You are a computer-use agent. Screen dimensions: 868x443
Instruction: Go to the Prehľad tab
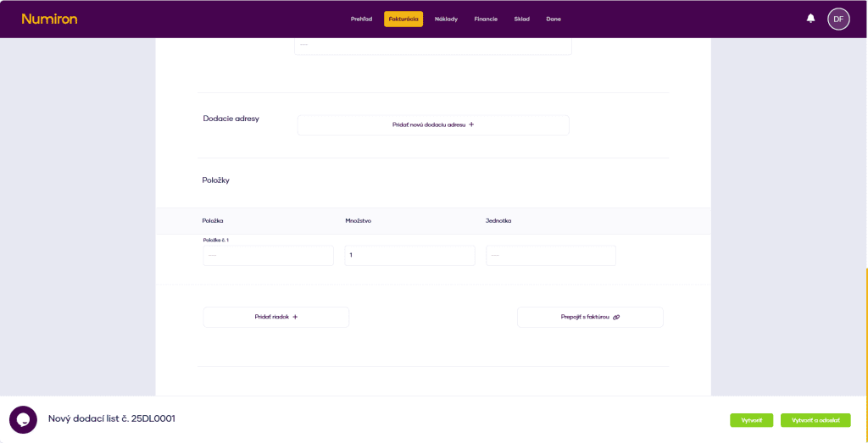coord(361,19)
